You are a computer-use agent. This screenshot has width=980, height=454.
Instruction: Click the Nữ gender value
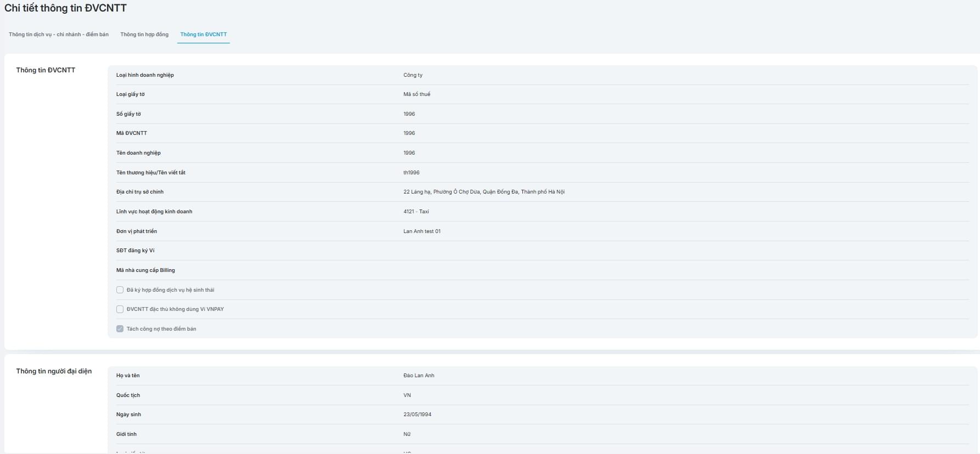[407, 434]
